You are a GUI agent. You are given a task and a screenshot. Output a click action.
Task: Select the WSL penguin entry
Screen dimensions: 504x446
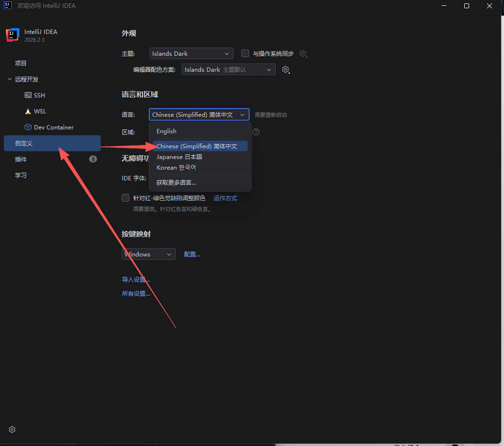(35, 111)
